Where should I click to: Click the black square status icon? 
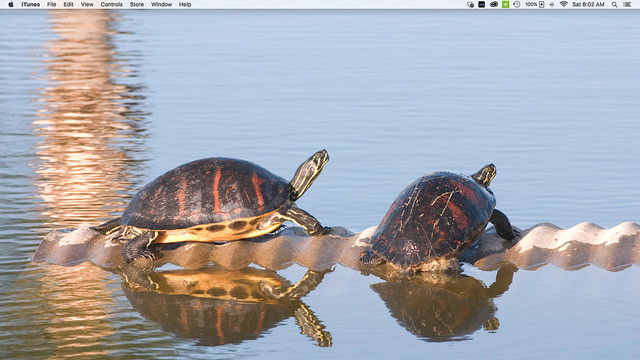482,4
